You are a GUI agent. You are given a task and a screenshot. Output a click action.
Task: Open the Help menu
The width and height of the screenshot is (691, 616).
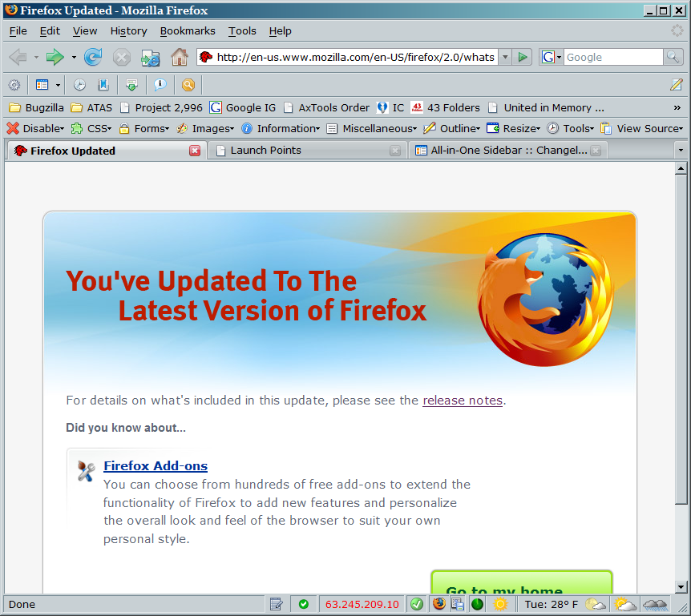click(x=281, y=30)
